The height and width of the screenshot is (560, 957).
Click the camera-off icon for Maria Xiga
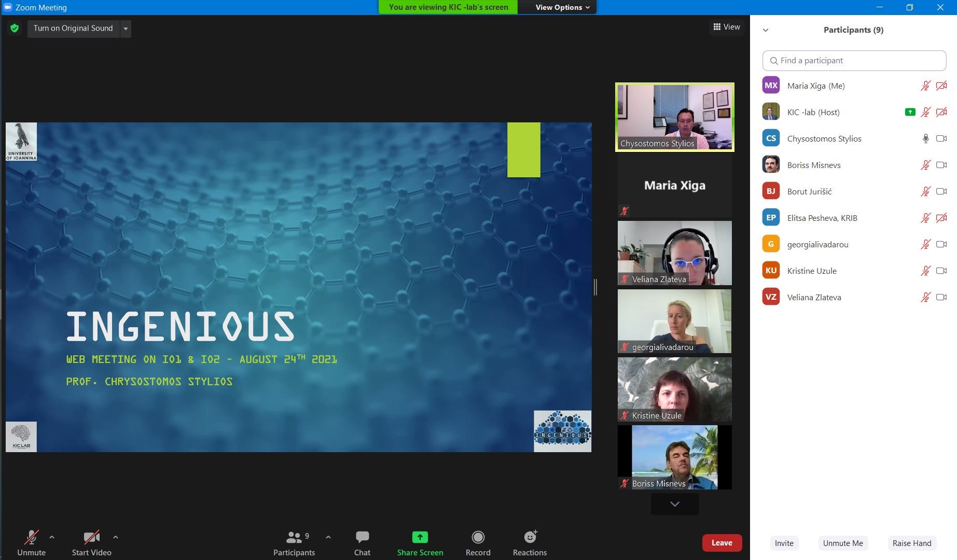[941, 86]
